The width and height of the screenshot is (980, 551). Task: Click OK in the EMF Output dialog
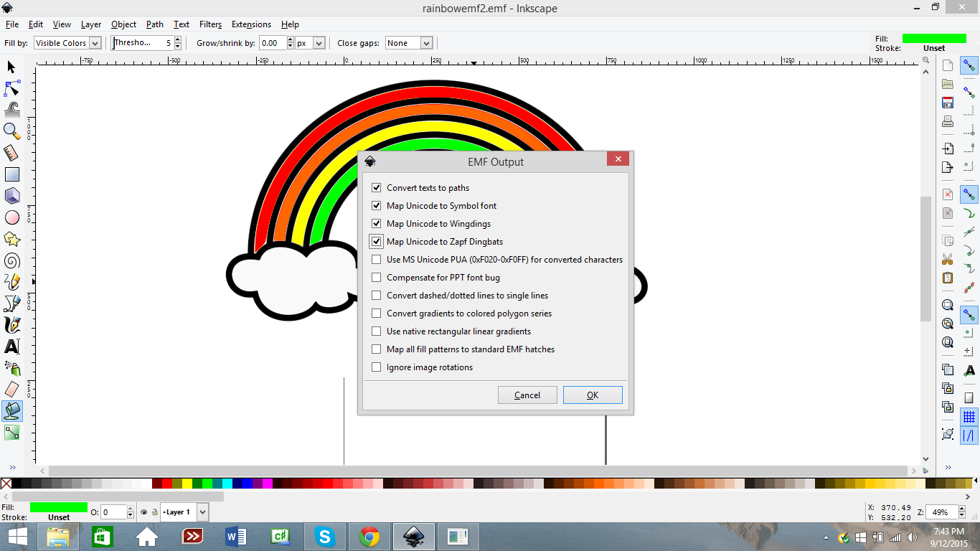pos(593,395)
